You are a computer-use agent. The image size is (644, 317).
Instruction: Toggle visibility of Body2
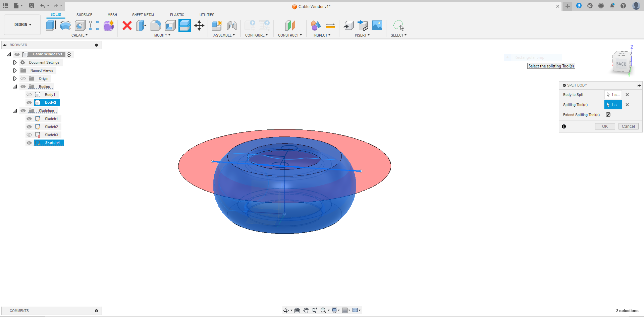(29, 103)
